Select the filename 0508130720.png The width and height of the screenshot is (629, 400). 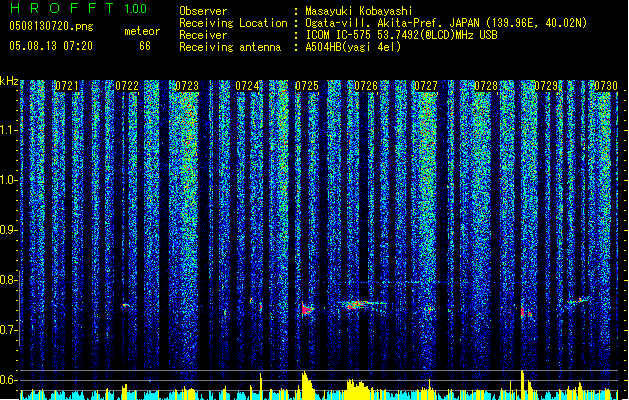point(51,26)
